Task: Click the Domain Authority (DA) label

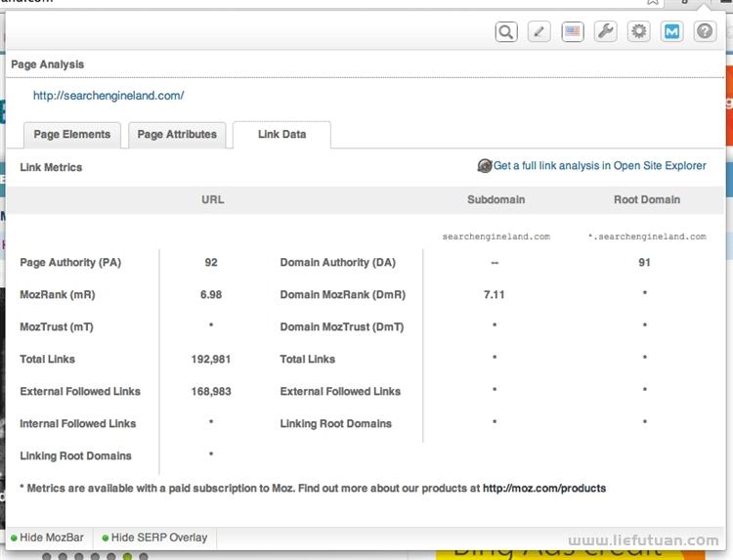Action: click(x=338, y=263)
